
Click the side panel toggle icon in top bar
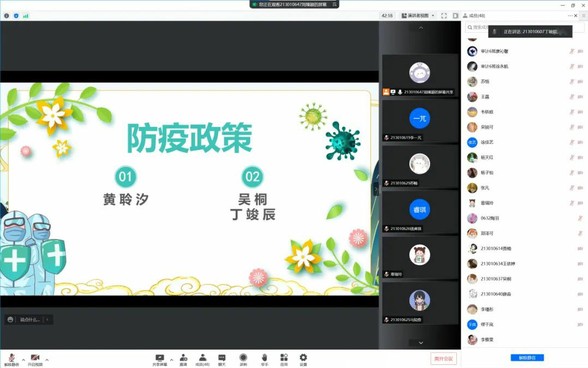[x=455, y=15]
